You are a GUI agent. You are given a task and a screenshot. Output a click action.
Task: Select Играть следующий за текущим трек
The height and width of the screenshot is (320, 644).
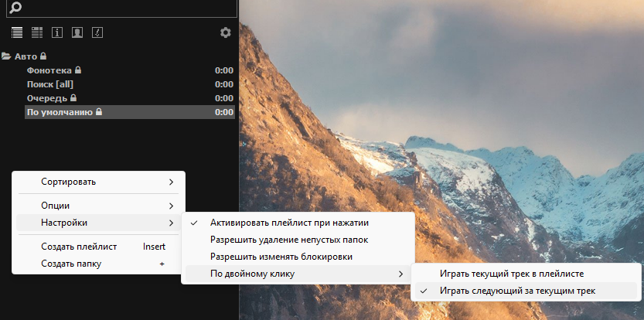[x=526, y=291]
